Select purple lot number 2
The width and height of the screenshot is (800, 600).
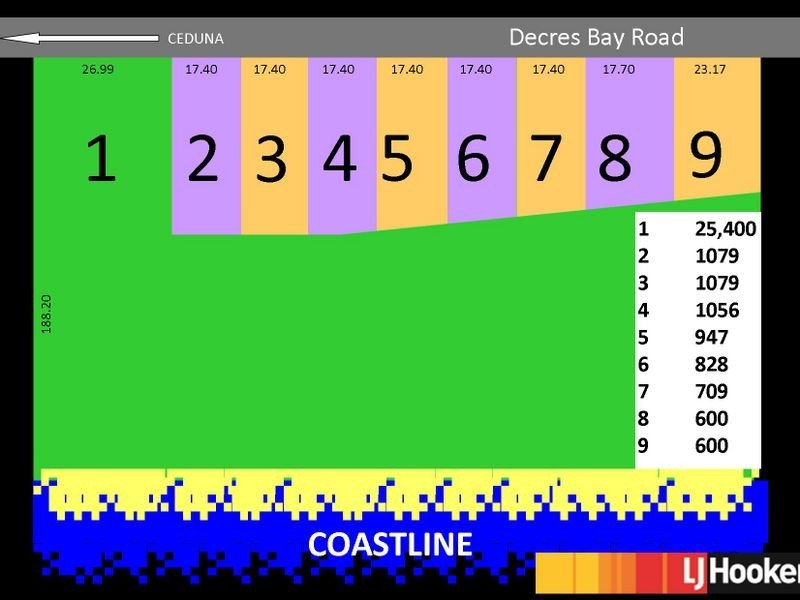203,158
